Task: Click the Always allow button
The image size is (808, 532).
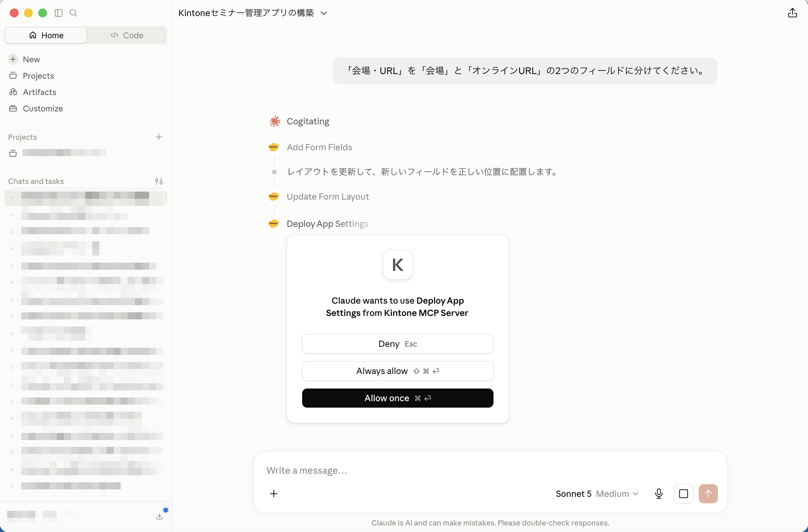Action: pyautogui.click(x=398, y=371)
